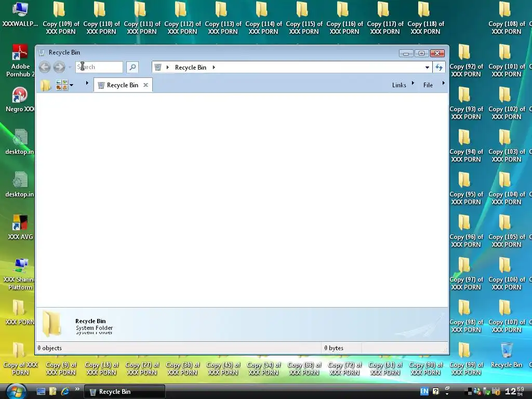The height and width of the screenshot is (399, 532).
Task: Select the Copy (99) folder on desktop
Action: (466, 360)
